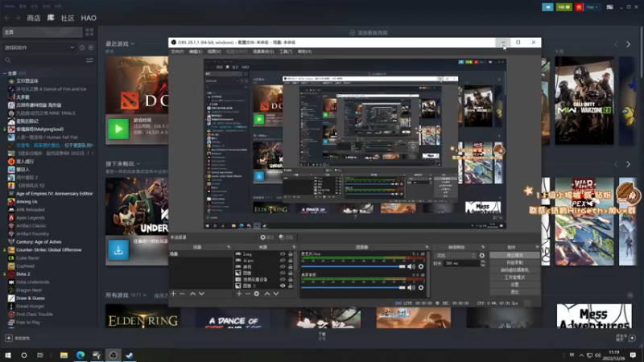The image size is (644, 362).
Task: Expand the play-next section chevron
Action: click(x=138, y=164)
